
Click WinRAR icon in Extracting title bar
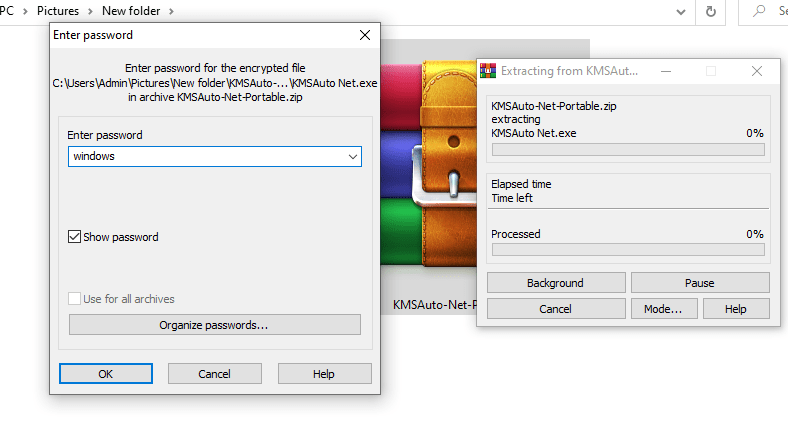coord(487,71)
